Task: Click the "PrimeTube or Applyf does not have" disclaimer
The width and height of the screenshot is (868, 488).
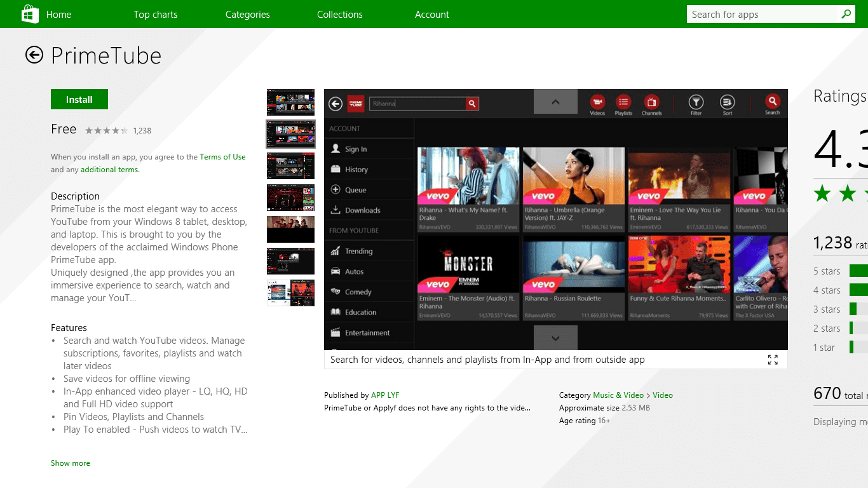Action: coord(427,408)
